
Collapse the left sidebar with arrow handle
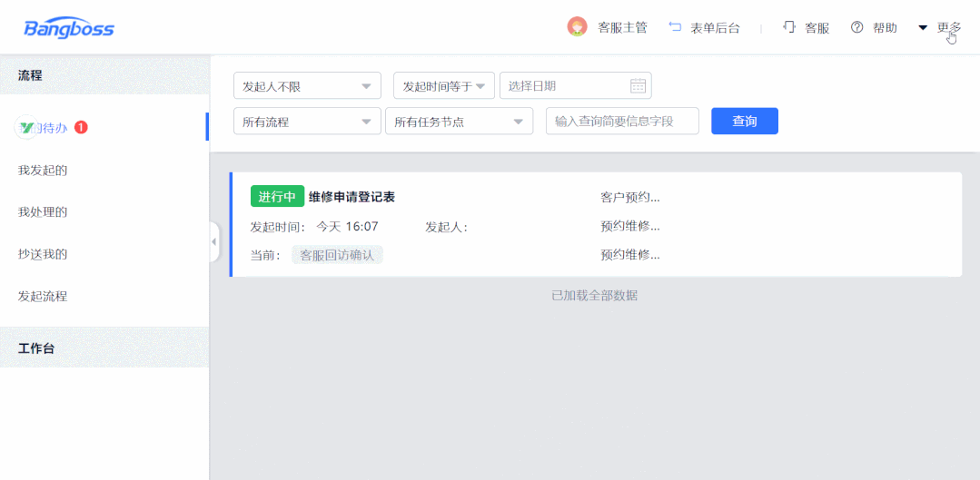(213, 242)
